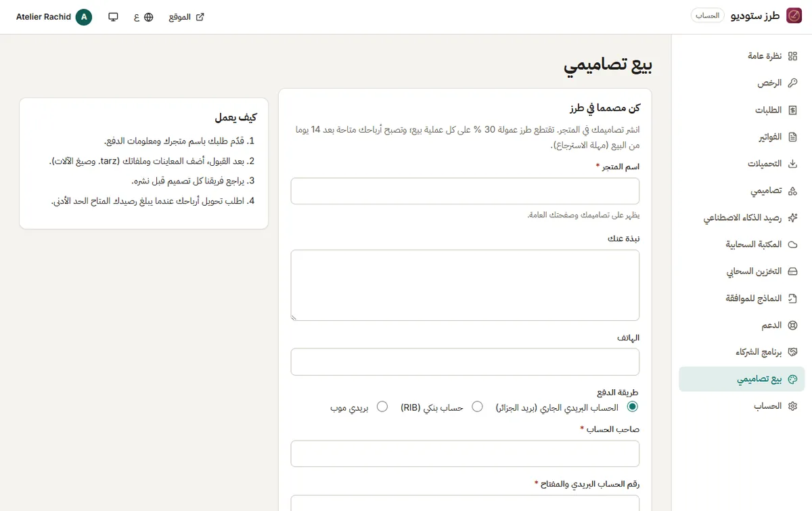Click the تصاميمي shapes icon
This screenshot has height=511, width=812.
(x=794, y=191)
